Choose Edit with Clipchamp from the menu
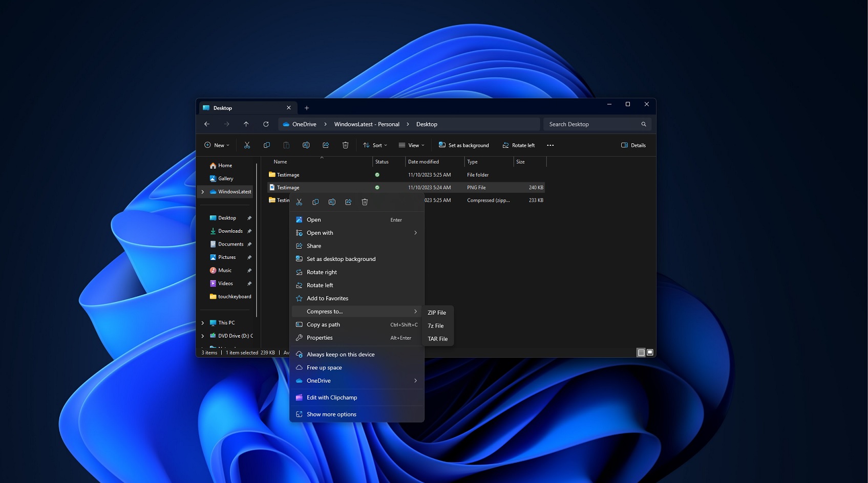 coord(332,397)
